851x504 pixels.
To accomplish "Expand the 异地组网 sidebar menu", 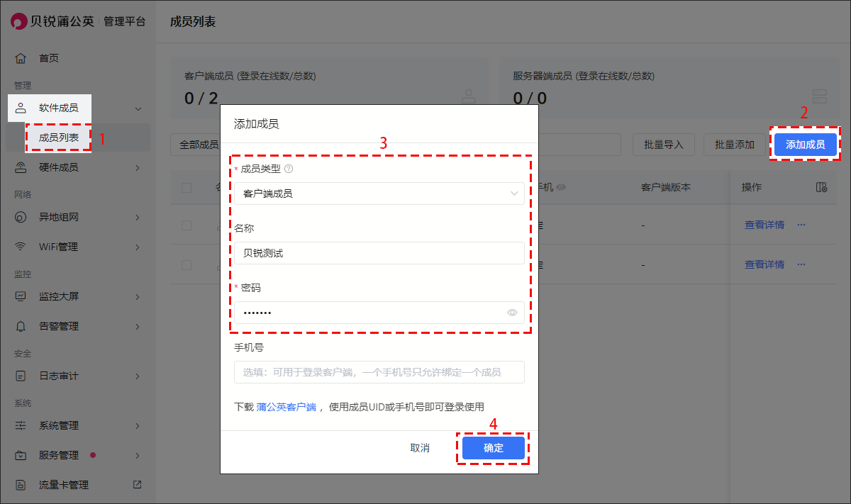I will [78, 218].
